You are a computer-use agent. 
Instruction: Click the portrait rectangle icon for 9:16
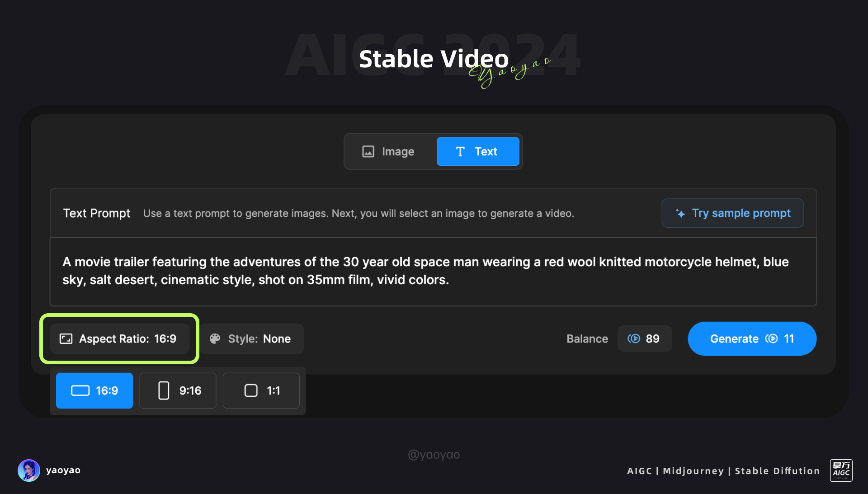tap(164, 390)
